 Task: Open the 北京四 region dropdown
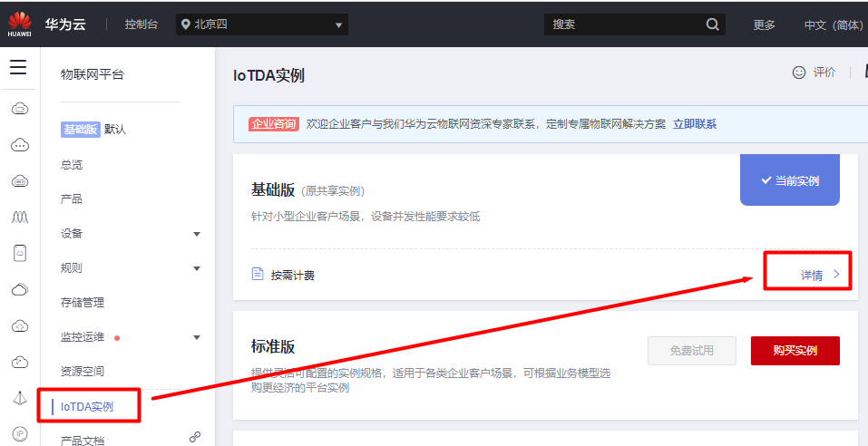[x=262, y=24]
